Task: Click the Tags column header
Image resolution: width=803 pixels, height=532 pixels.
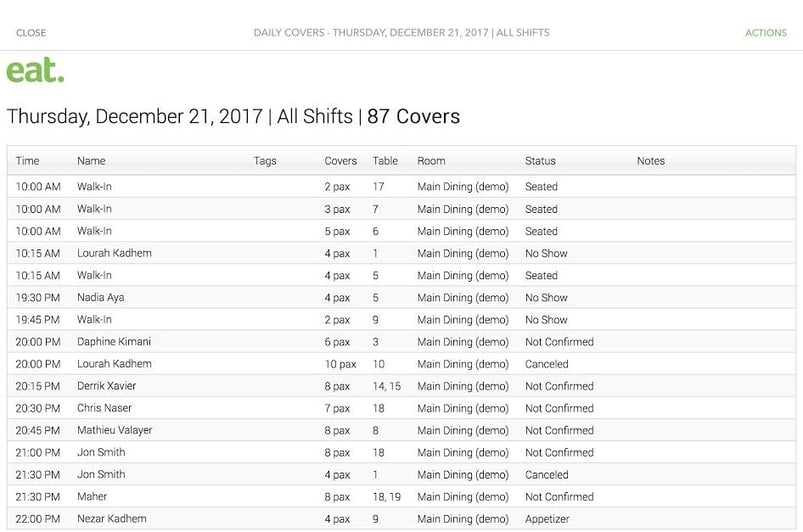Action: (x=265, y=161)
